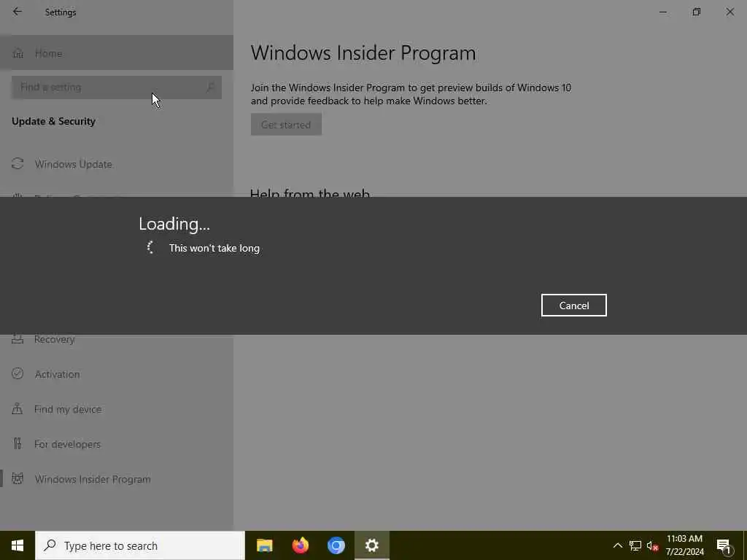Open the Windows Start menu
747x560 pixels.
click(x=18, y=545)
